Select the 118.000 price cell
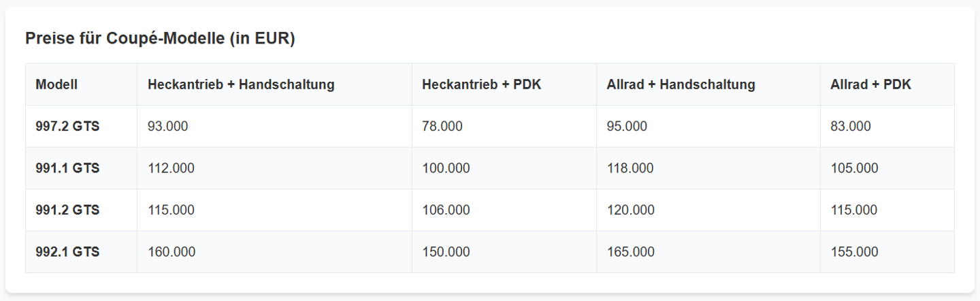This screenshot has height=301, width=980. (x=708, y=168)
